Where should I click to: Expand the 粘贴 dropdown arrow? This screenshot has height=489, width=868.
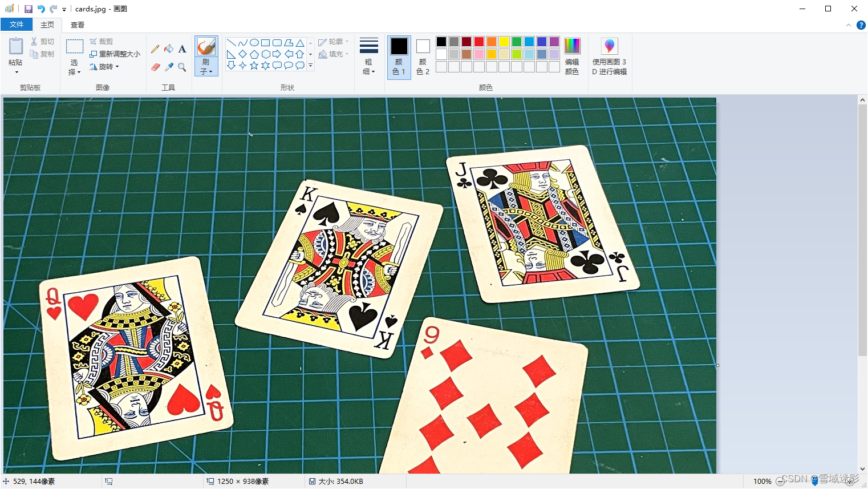[16, 72]
